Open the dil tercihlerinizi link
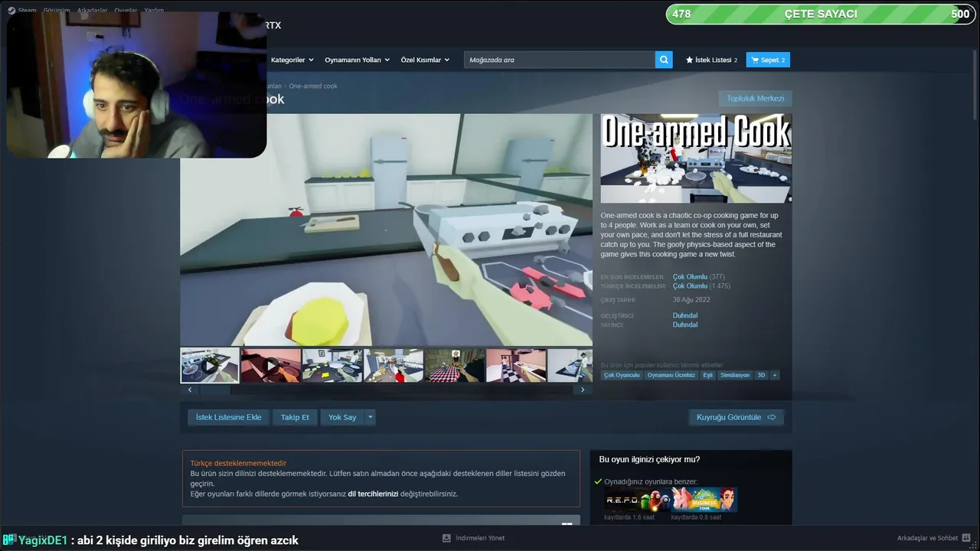 [x=373, y=494]
